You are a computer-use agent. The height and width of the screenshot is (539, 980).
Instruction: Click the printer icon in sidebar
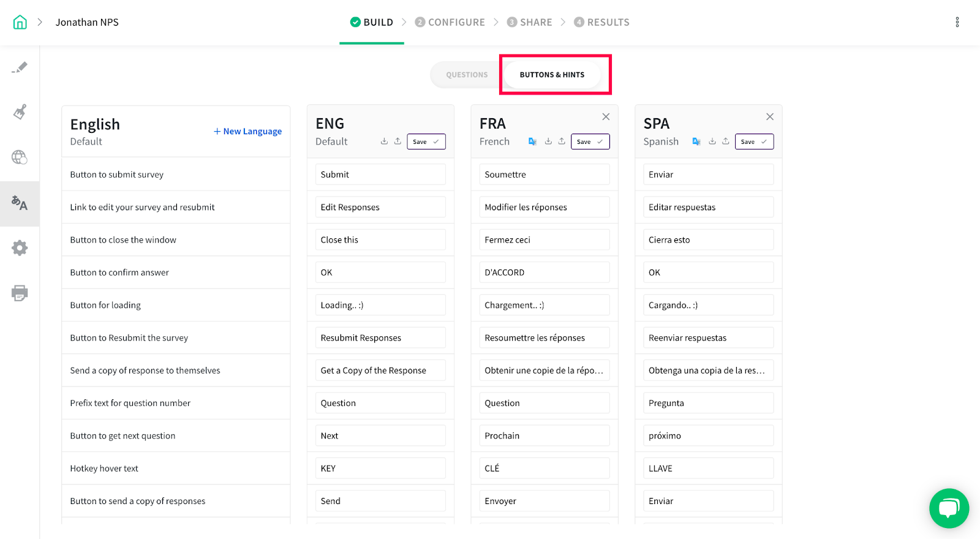point(20,293)
